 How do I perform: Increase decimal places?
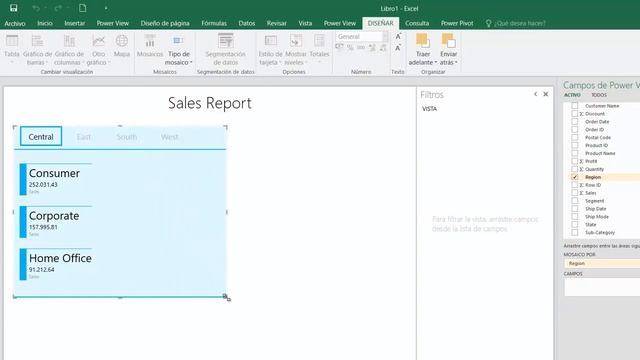pyautogui.click(x=372, y=48)
